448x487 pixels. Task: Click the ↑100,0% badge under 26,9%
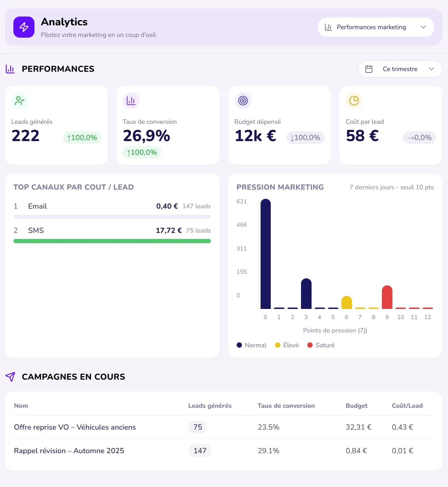(142, 152)
